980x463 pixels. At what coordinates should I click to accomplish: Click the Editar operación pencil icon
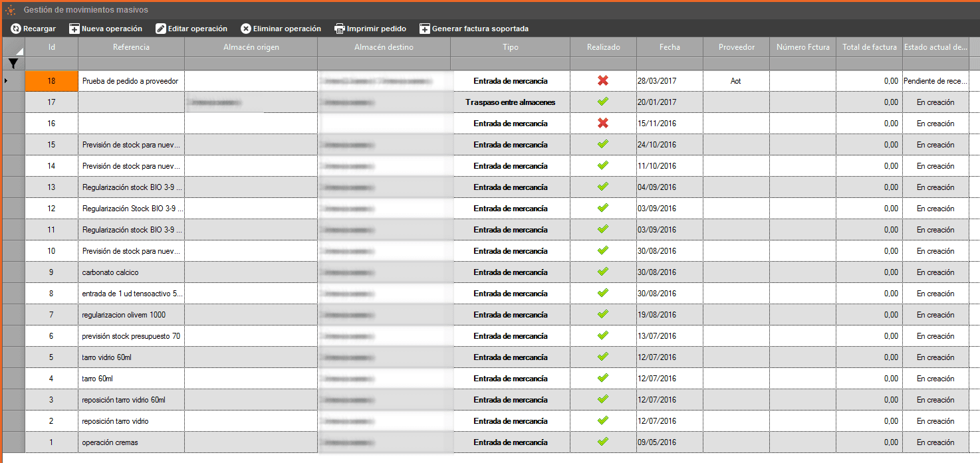[161, 29]
